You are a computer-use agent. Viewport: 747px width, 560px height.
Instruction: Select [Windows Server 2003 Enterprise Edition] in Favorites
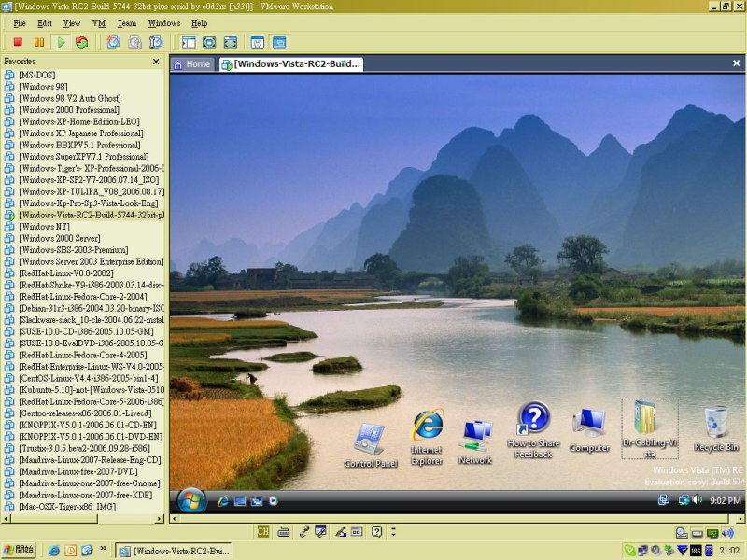coord(91,261)
